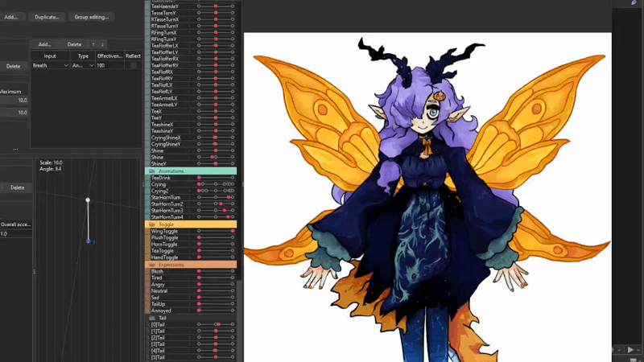This screenshot has width=644, height=362.
Task: Select the blue pendulum end point
Action: click(89, 241)
